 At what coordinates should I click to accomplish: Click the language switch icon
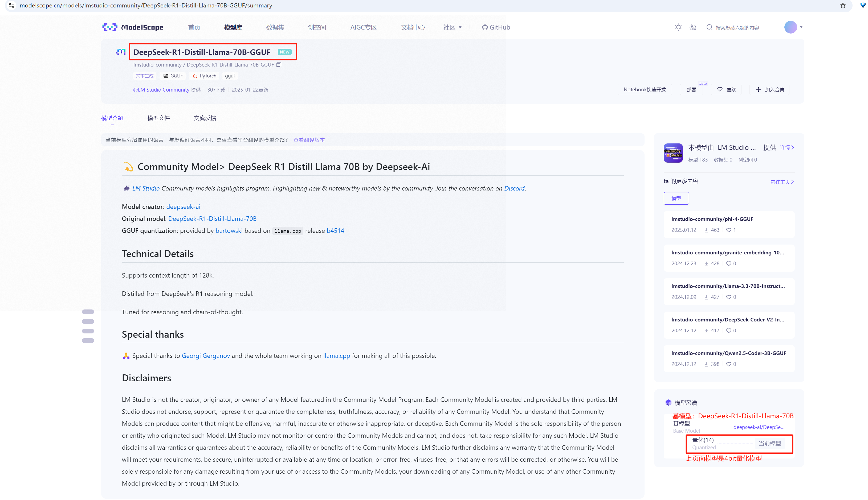[693, 27]
